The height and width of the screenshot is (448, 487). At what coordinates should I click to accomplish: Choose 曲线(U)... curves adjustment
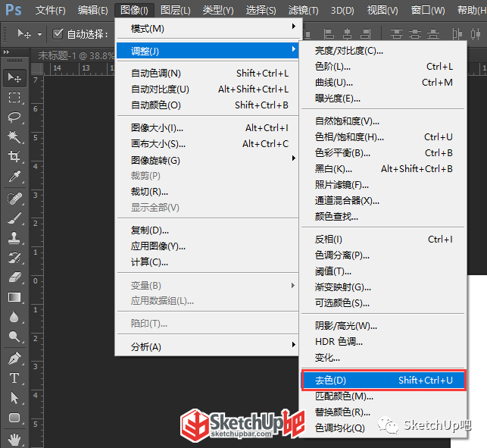pos(382,83)
